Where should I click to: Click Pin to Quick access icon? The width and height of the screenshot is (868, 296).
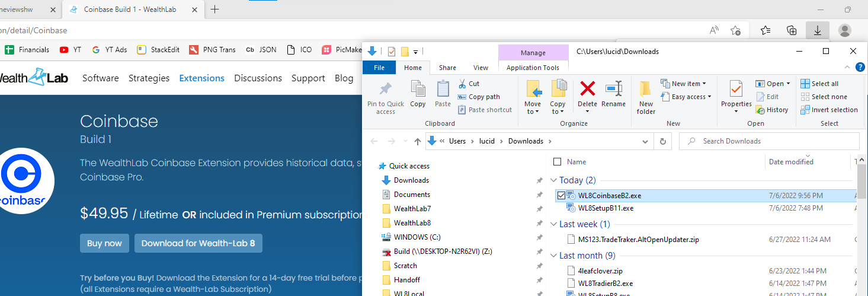(385, 90)
